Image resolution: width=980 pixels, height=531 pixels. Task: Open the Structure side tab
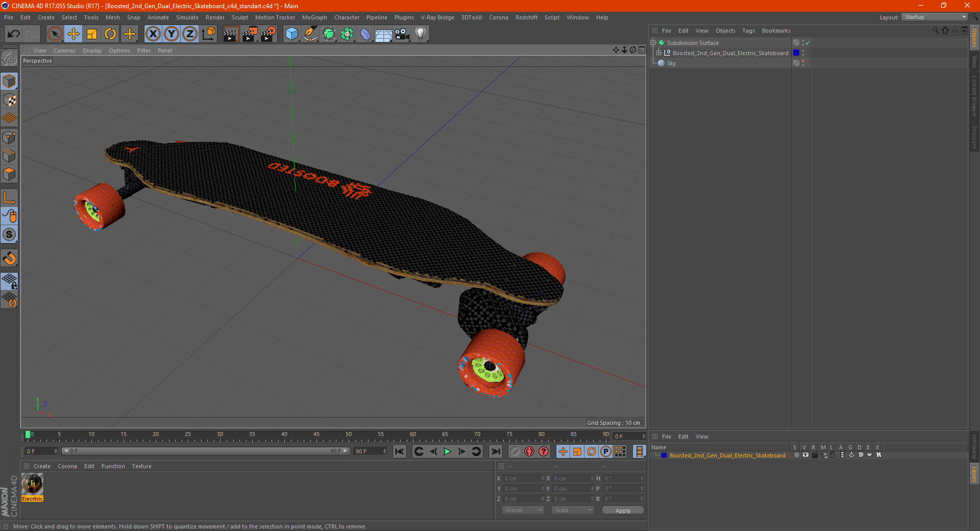coord(974,137)
